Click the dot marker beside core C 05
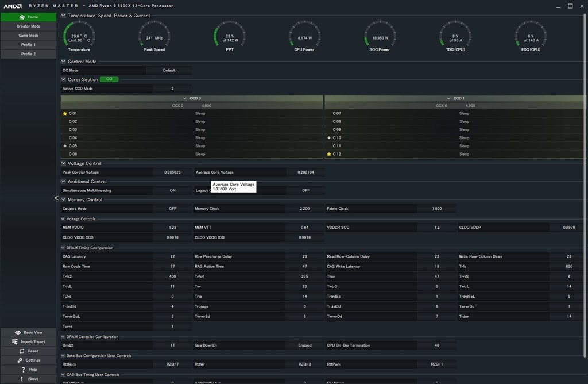The width and height of the screenshot is (588, 384). (65, 146)
